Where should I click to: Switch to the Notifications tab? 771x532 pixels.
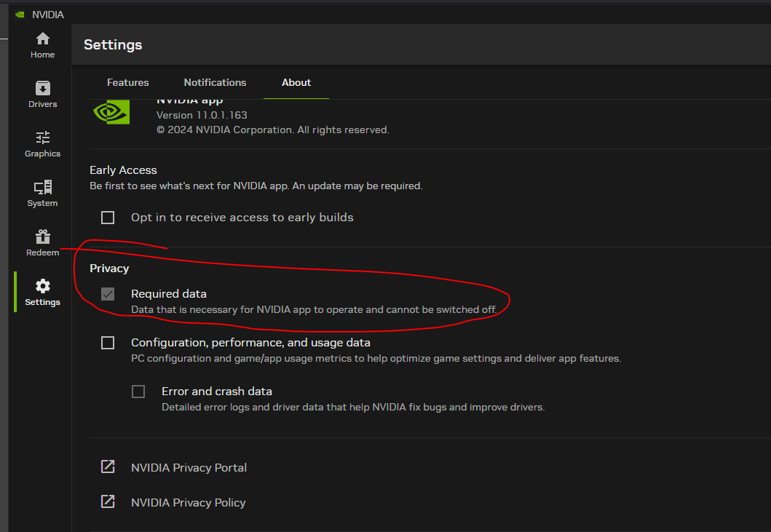pyautogui.click(x=215, y=83)
